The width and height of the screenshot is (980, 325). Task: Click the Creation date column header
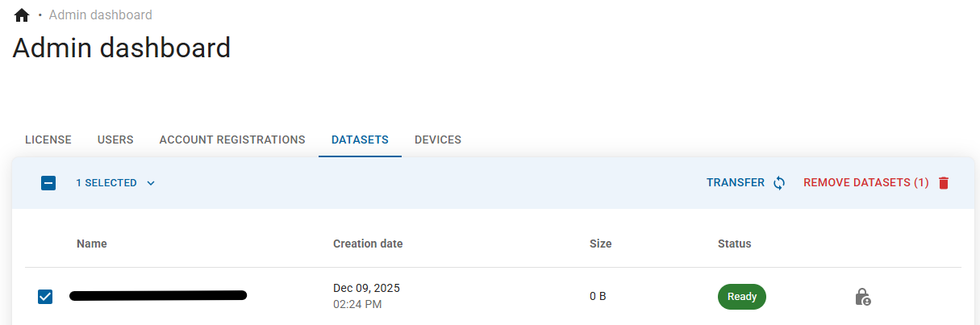point(368,244)
